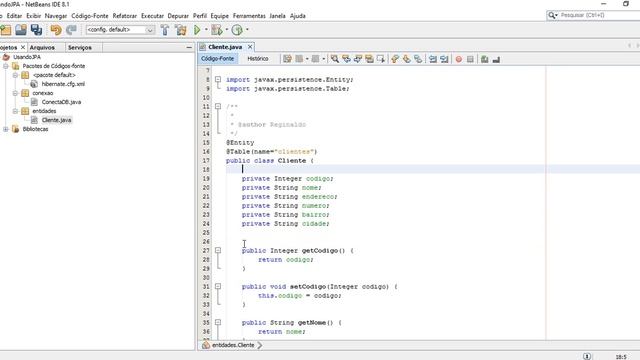Toggle Rectangular Selection icon
The width and height of the screenshot is (640, 360).
[x=381, y=59]
